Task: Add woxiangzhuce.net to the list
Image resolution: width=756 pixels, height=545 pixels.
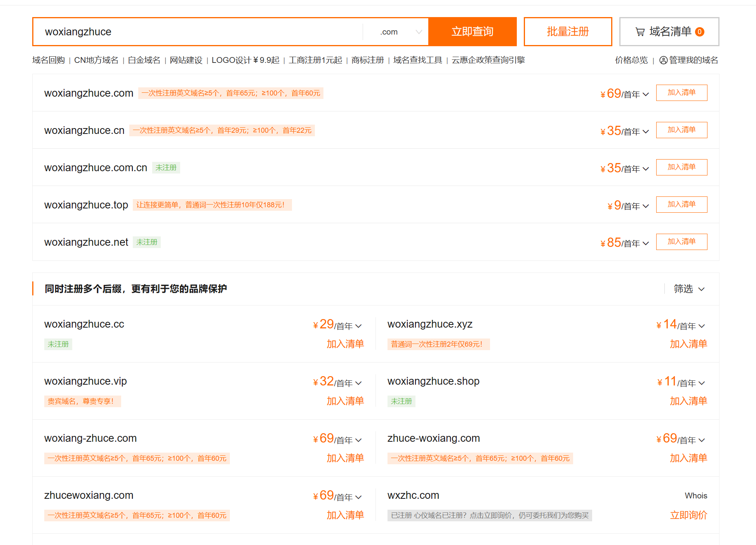Action: pyautogui.click(x=681, y=242)
